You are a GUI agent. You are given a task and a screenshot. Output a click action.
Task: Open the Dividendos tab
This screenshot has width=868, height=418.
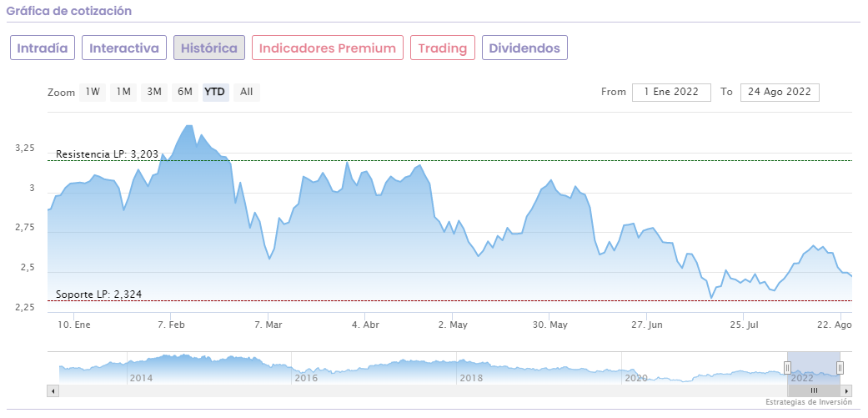(x=524, y=48)
